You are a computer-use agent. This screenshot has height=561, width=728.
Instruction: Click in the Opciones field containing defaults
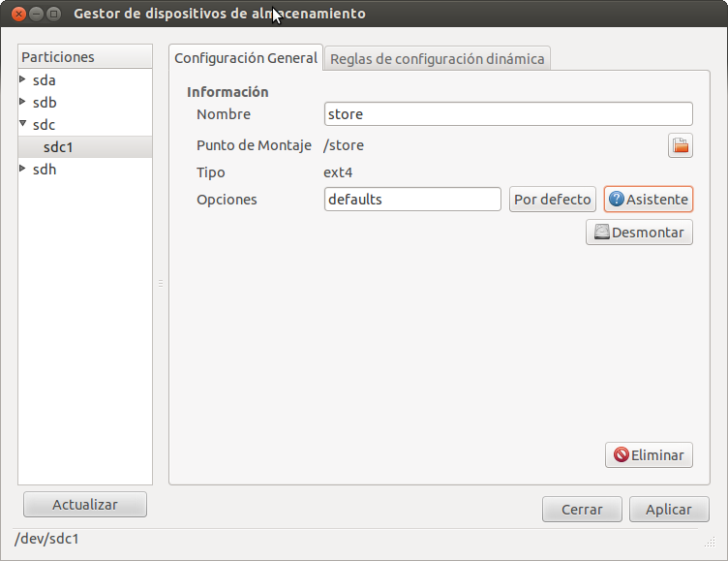(x=412, y=200)
